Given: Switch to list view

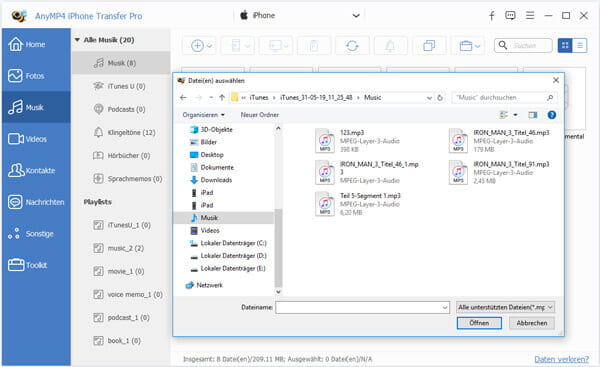Looking at the screenshot, I should click(580, 46).
